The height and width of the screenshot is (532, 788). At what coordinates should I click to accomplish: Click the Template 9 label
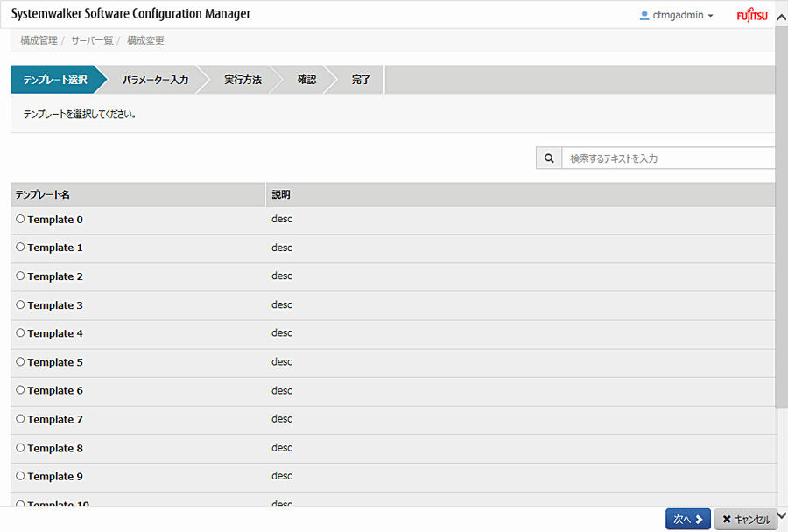pyautogui.click(x=55, y=476)
